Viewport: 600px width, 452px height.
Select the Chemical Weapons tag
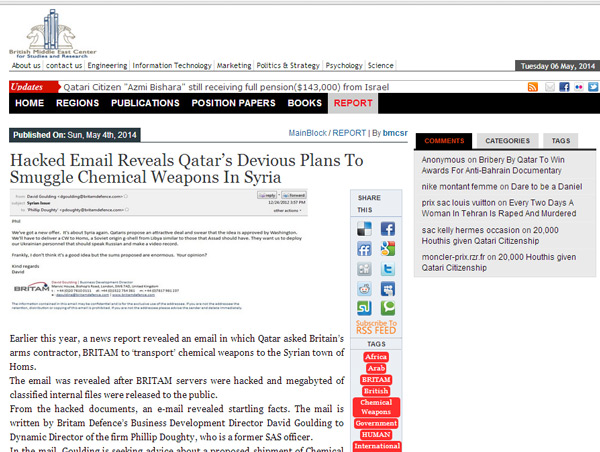376,406
